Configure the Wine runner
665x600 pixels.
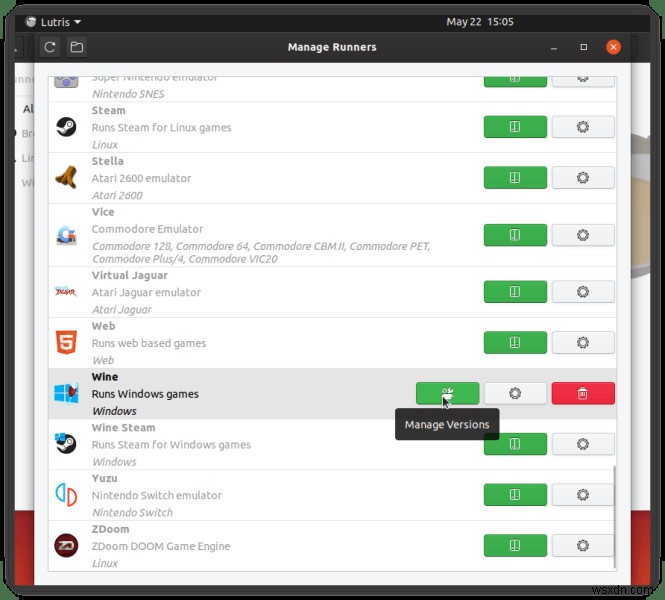coord(515,393)
